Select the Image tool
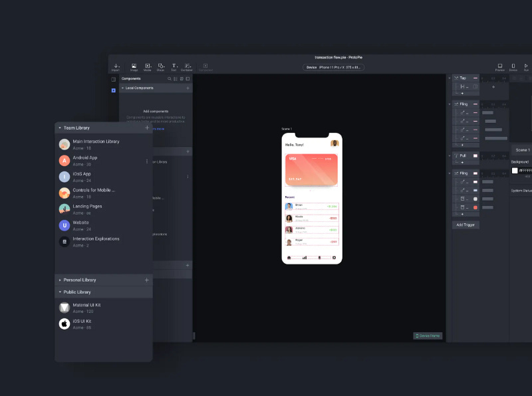This screenshot has width=532, height=396. tap(134, 67)
